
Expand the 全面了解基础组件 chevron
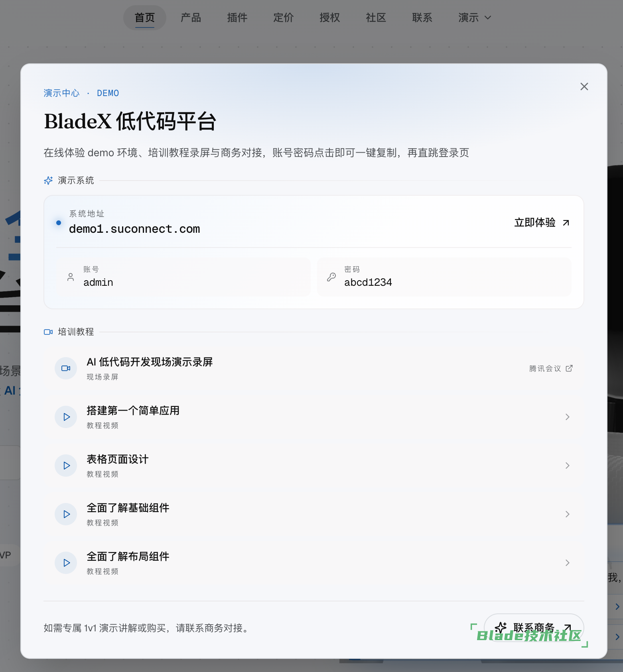568,514
